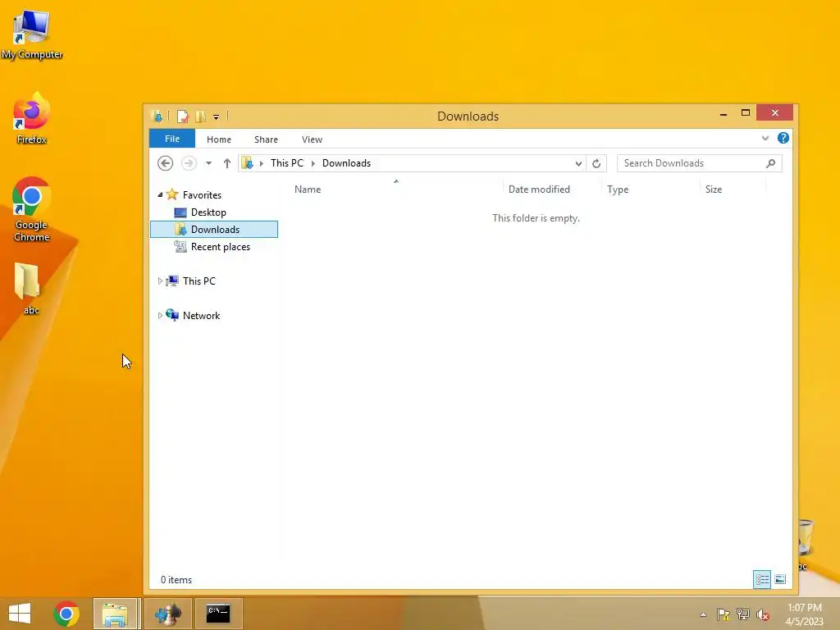Image resolution: width=840 pixels, height=630 pixels.
Task: Open the Command Prompt taskbar icon
Action: click(218, 614)
